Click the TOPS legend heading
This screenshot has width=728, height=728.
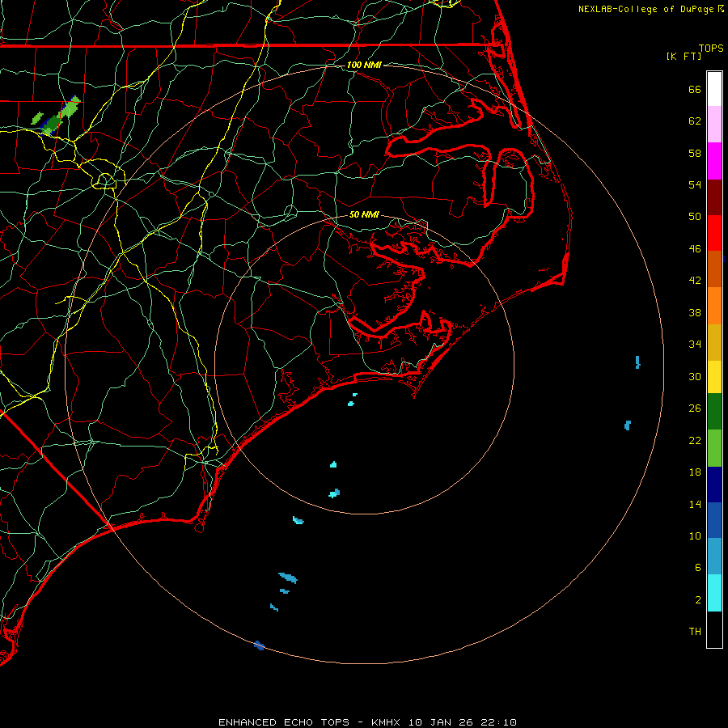[711, 49]
